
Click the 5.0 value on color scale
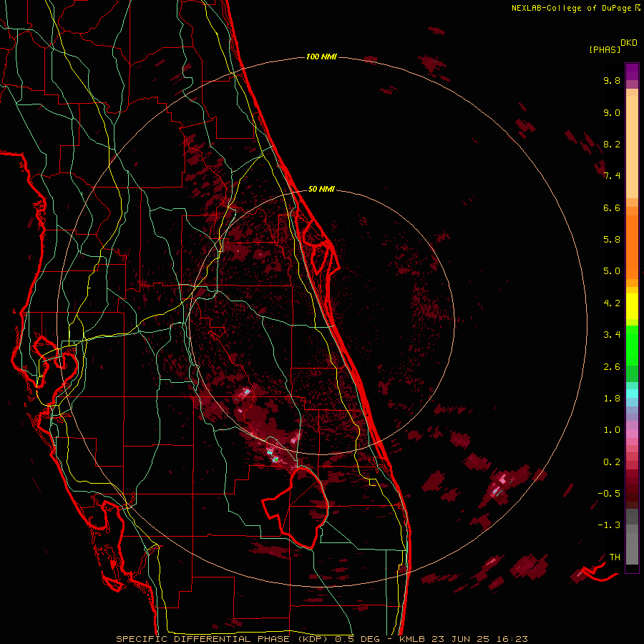tap(612, 271)
